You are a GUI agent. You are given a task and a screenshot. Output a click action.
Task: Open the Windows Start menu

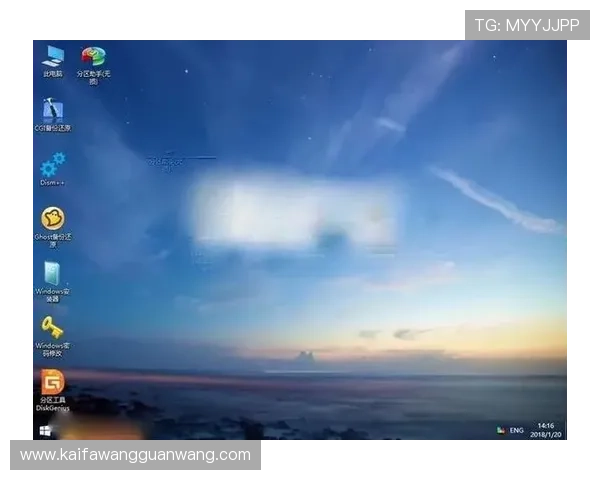click(46, 430)
